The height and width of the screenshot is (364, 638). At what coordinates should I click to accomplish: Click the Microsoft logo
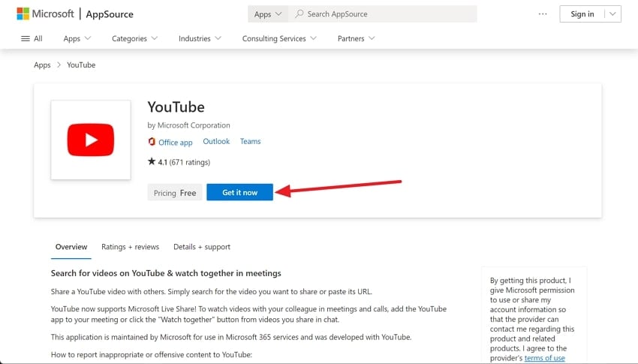(x=45, y=14)
